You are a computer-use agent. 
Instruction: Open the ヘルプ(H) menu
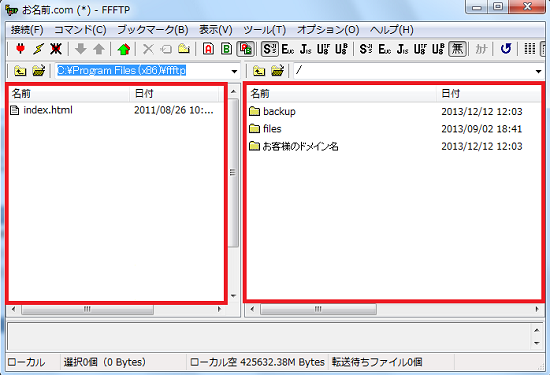coord(392,30)
